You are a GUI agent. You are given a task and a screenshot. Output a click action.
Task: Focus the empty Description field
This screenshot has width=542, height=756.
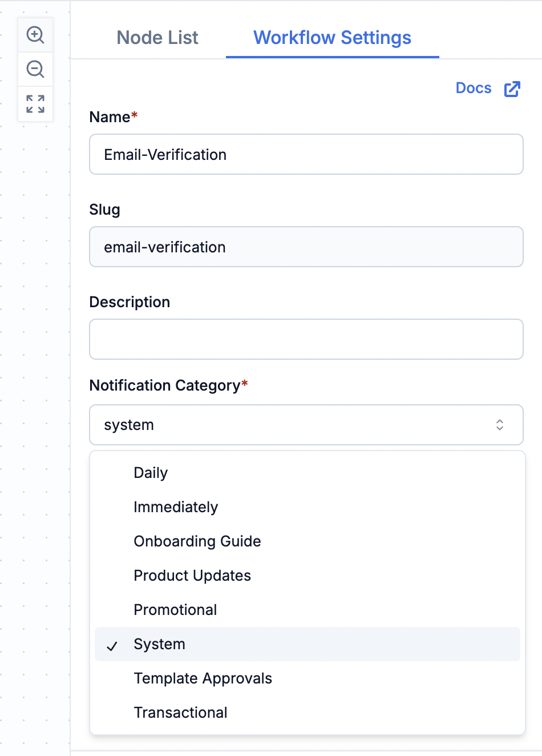pos(306,339)
